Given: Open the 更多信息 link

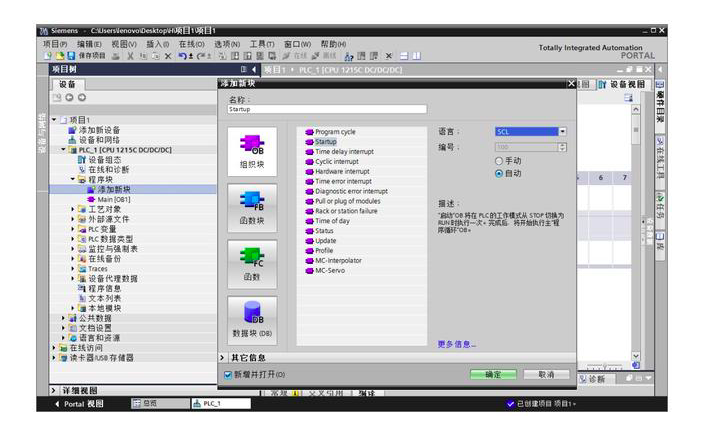Looking at the screenshot, I should (456, 344).
